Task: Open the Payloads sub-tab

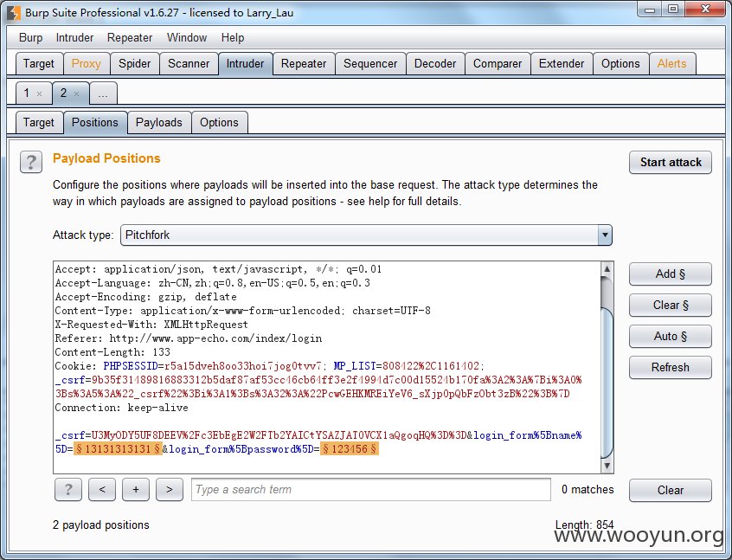Action: [x=158, y=122]
